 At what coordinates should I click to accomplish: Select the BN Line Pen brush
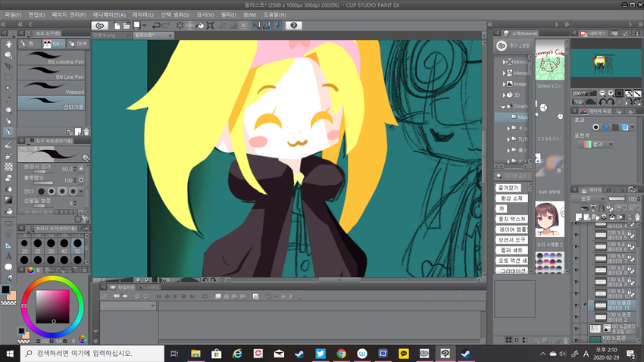52,73
